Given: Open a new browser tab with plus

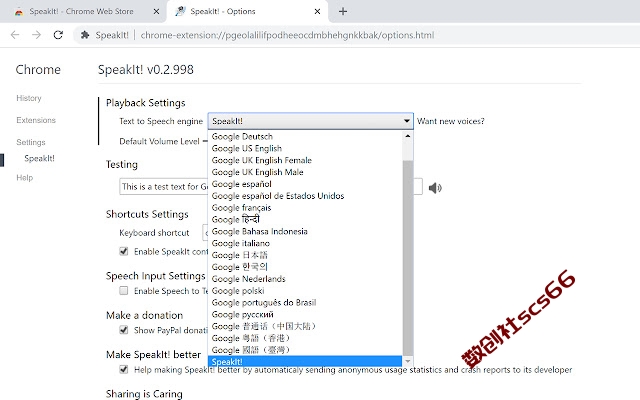Looking at the screenshot, I should [x=343, y=11].
